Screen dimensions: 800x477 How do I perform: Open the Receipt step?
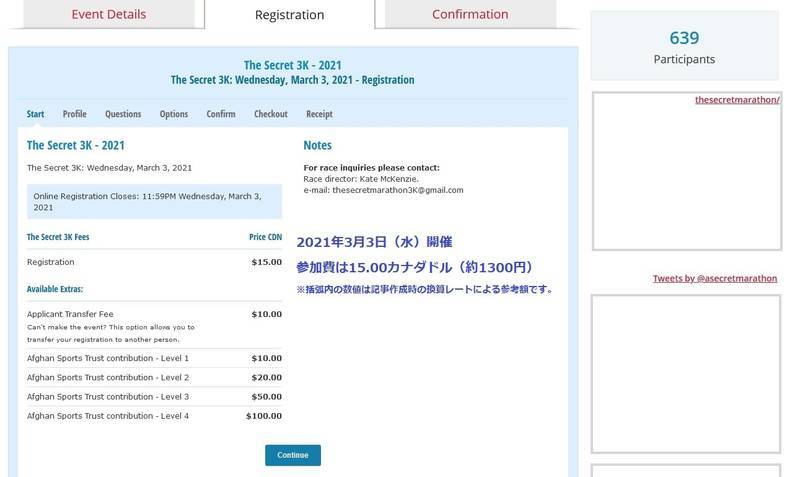pyautogui.click(x=319, y=114)
